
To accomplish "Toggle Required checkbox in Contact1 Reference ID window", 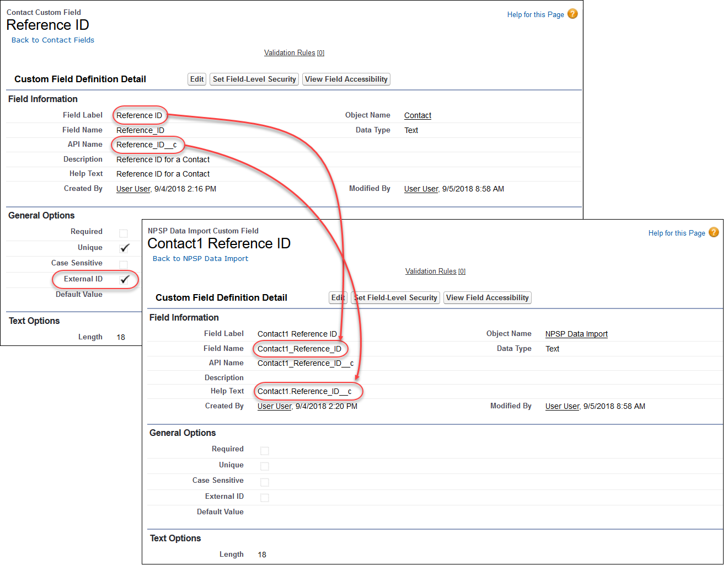I will [265, 451].
